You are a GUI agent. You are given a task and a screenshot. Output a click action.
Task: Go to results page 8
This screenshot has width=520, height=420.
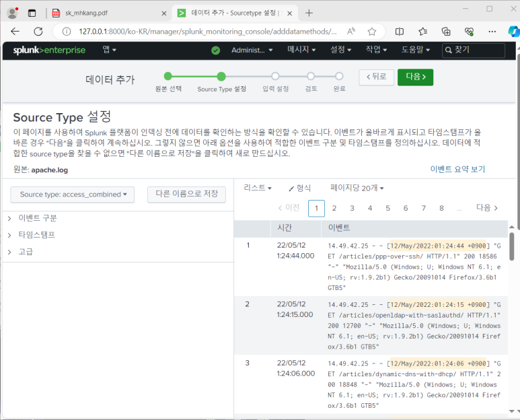(x=441, y=208)
